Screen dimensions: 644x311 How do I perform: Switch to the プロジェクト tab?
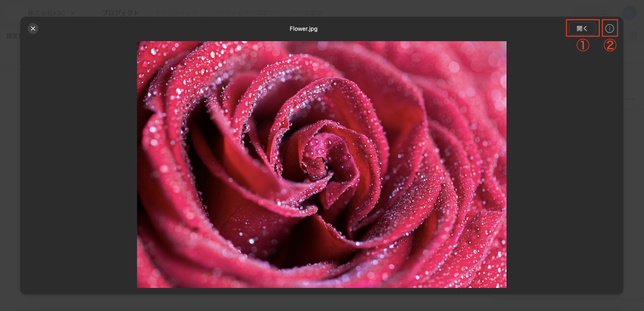click(121, 13)
